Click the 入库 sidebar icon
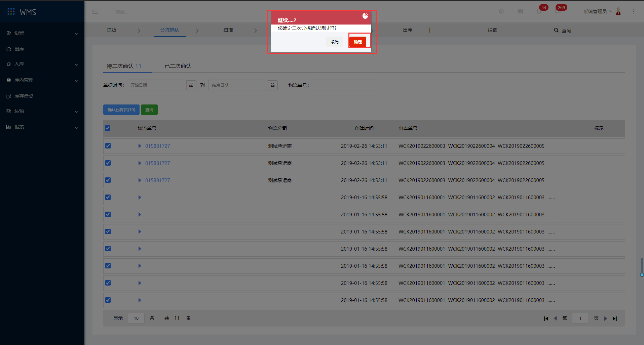This screenshot has height=345, width=644. point(9,64)
